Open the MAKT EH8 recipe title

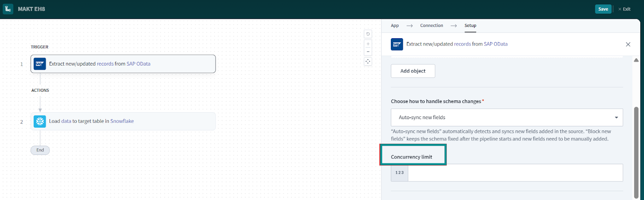click(x=31, y=9)
